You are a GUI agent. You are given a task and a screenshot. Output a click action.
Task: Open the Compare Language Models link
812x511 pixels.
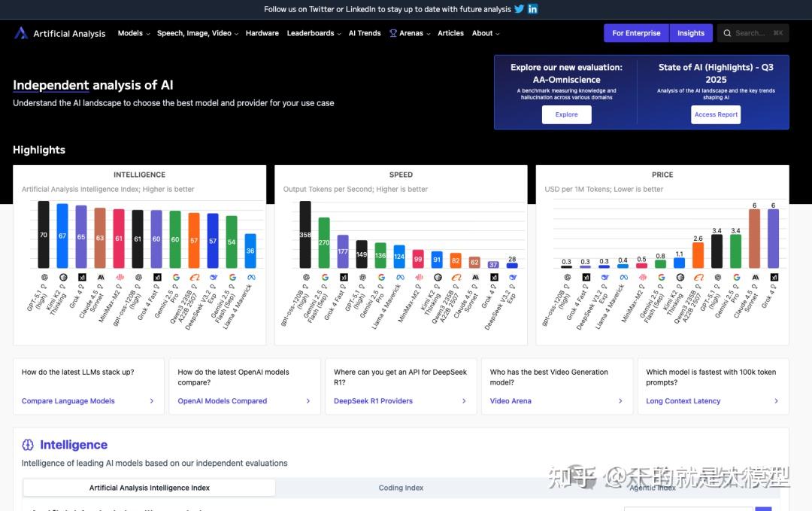point(68,401)
